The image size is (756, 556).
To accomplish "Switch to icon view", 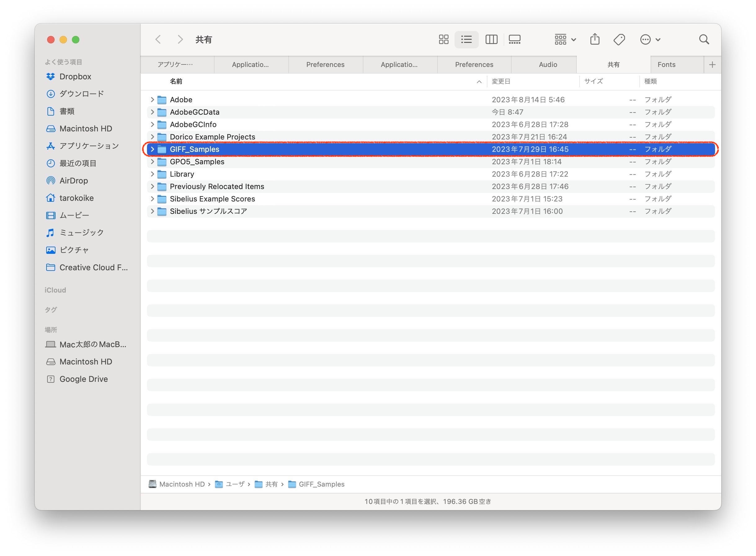I will (443, 39).
